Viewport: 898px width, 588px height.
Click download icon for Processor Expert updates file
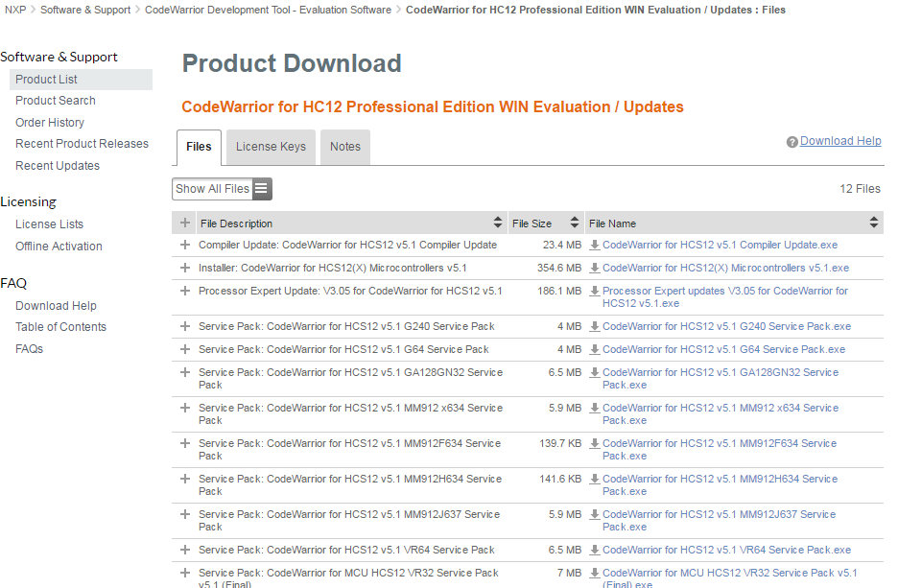click(595, 292)
